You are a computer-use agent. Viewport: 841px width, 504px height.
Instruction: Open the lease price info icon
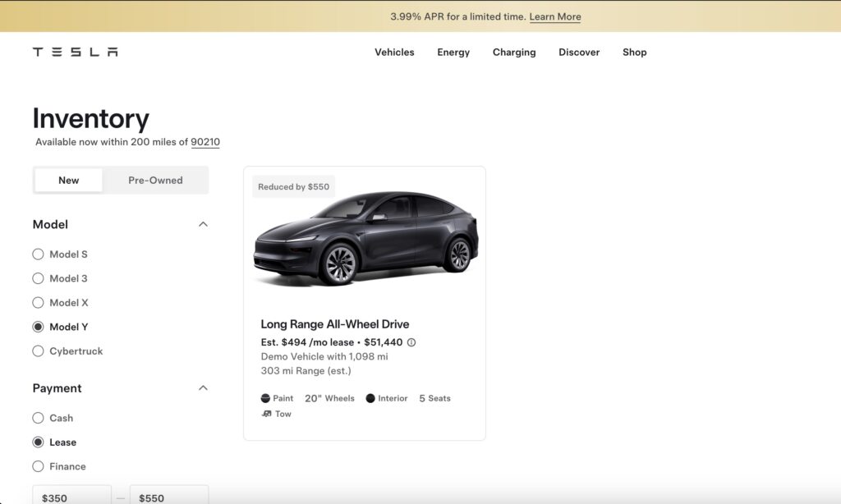[411, 342]
